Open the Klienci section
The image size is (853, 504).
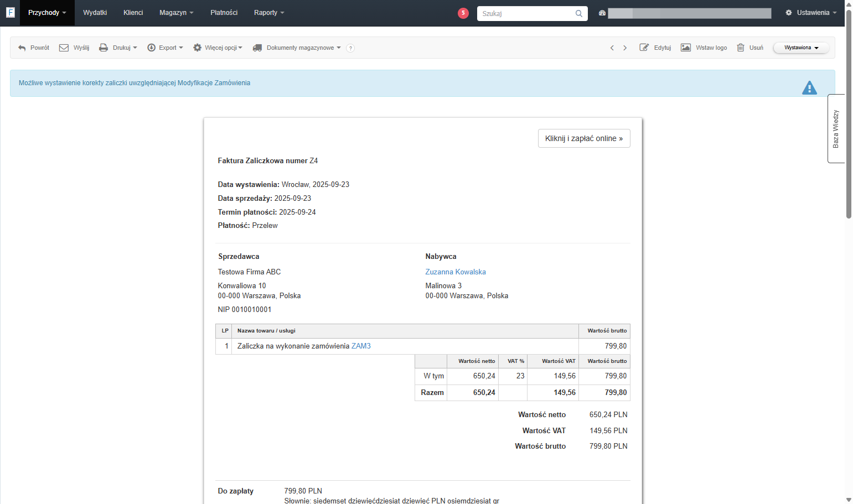[133, 13]
